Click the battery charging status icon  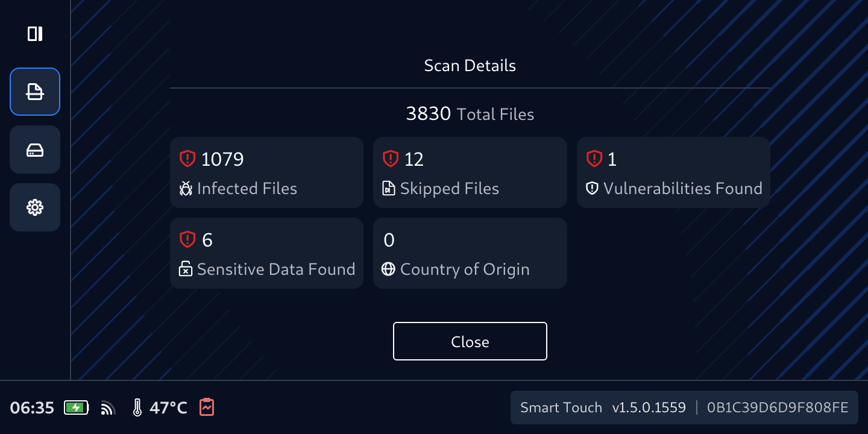(76, 408)
